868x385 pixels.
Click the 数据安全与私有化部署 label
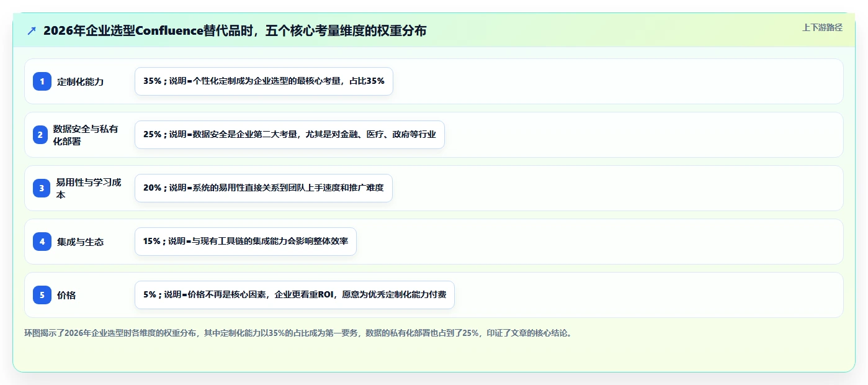click(x=86, y=135)
